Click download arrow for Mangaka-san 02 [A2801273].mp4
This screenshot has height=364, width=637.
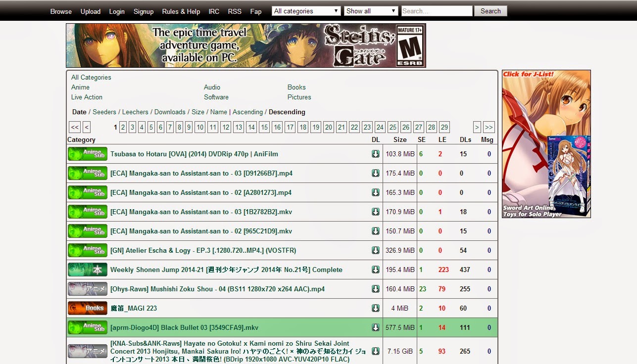pyautogui.click(x=376, y=192)
